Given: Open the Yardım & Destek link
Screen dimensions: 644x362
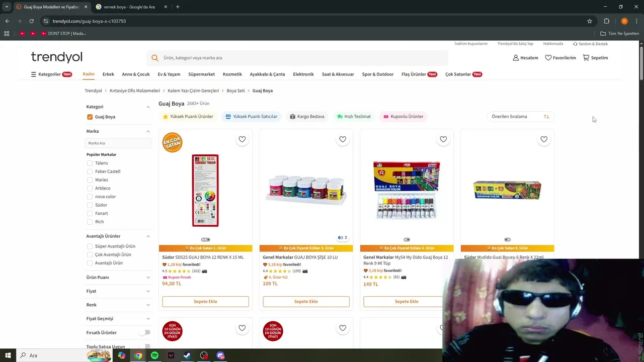Looking at the screenshot, I should [x=590, y=44].
